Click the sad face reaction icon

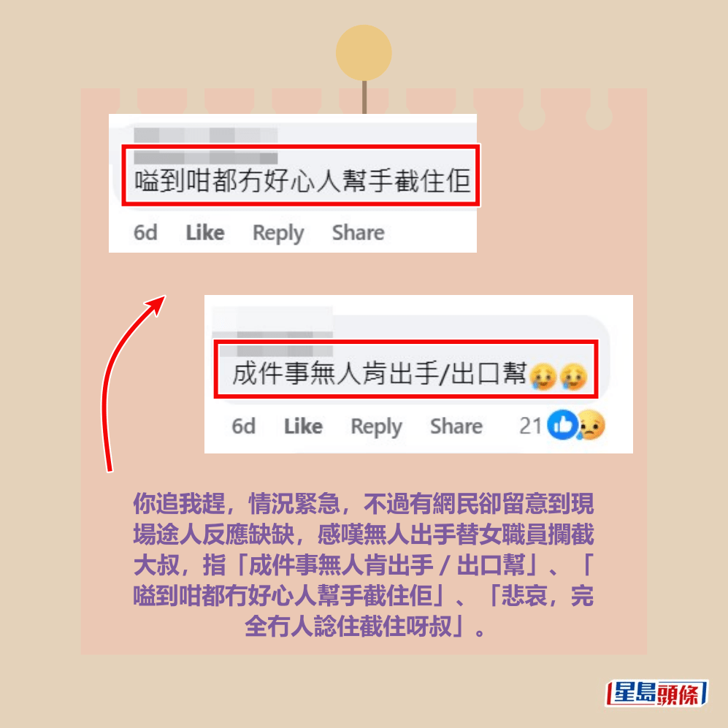pyautogui.click(x=591, y=424)
